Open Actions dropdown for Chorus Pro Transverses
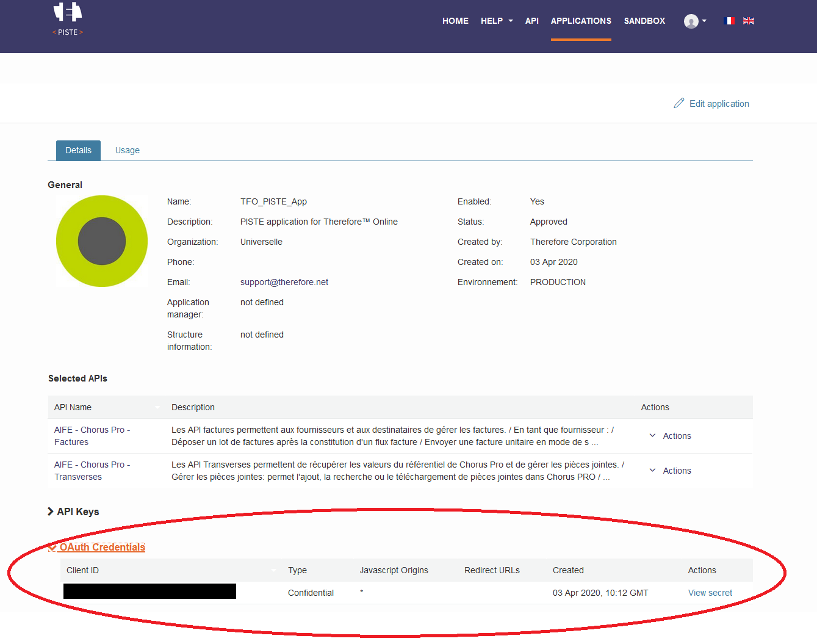Image resolution: width=817 pixels, height=644 pixels. point(670,471)
